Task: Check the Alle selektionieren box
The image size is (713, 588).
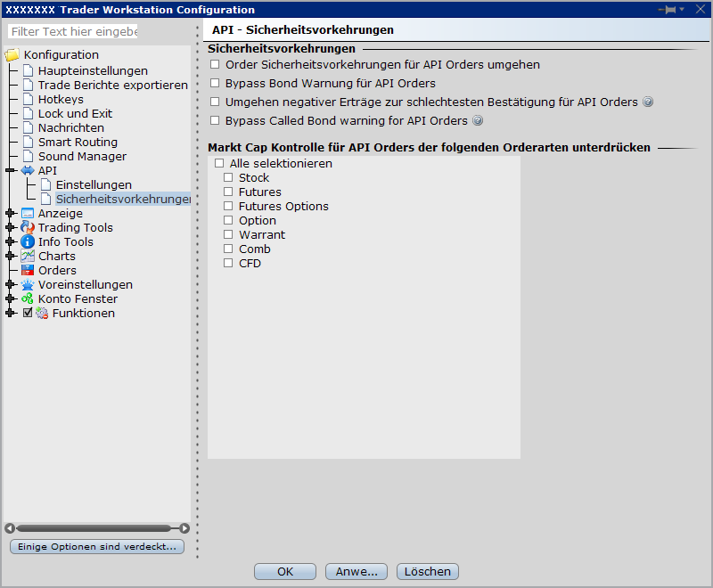Action: point(219,164)
